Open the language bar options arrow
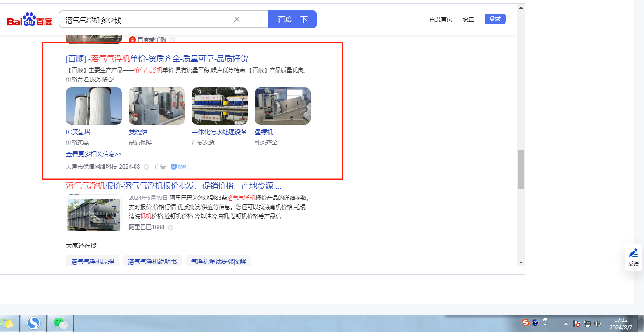The height and width of the screenshot is (332, 644). pos(545,325)
